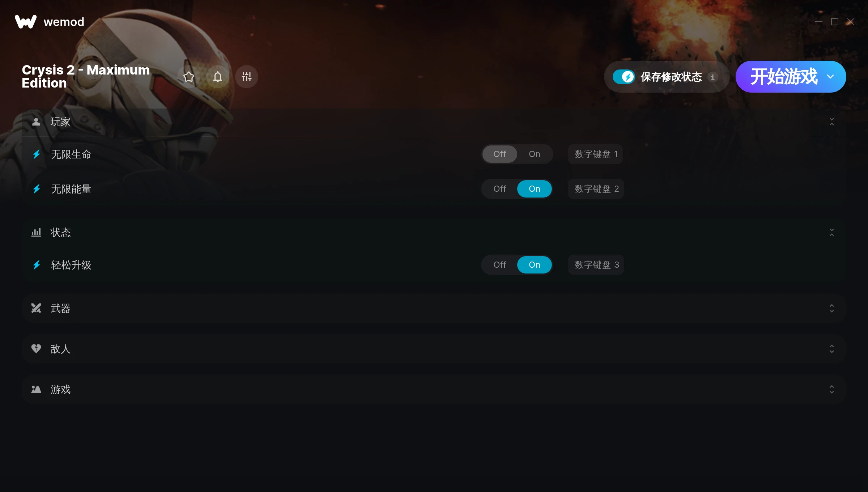Toggle the 保存修改状态 switch
This screenshot has height=492, width=868.
point(624,77)
